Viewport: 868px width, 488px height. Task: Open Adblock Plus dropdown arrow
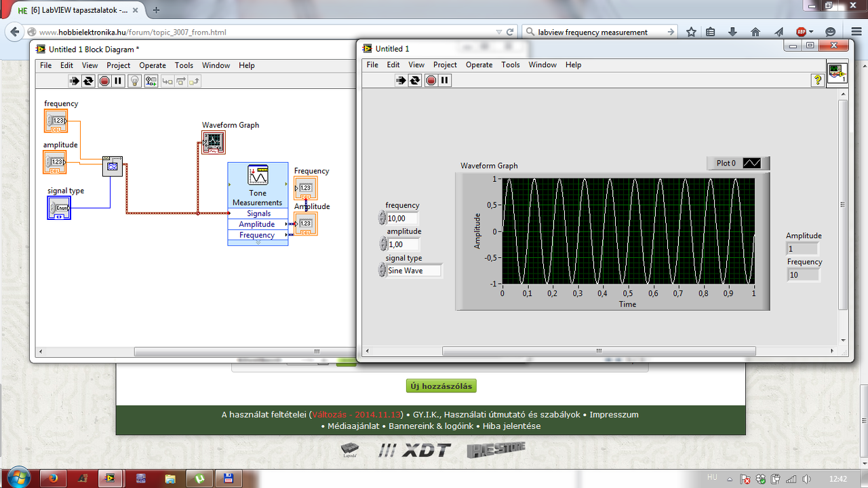[811, 32]
